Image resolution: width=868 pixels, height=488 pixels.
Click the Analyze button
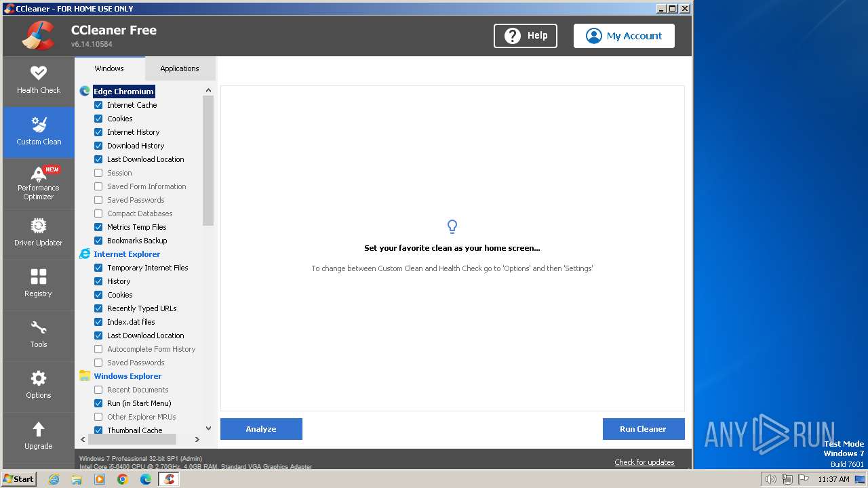point(261,429)
